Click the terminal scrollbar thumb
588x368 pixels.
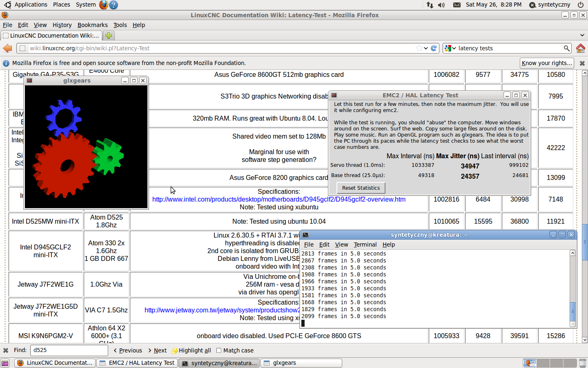tap(572, 311)
